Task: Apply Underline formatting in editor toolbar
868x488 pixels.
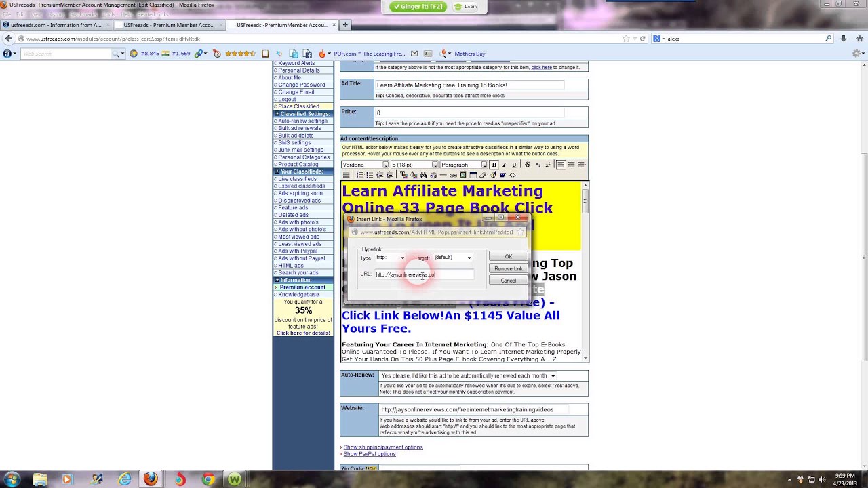Action: (x=514, y=165)
